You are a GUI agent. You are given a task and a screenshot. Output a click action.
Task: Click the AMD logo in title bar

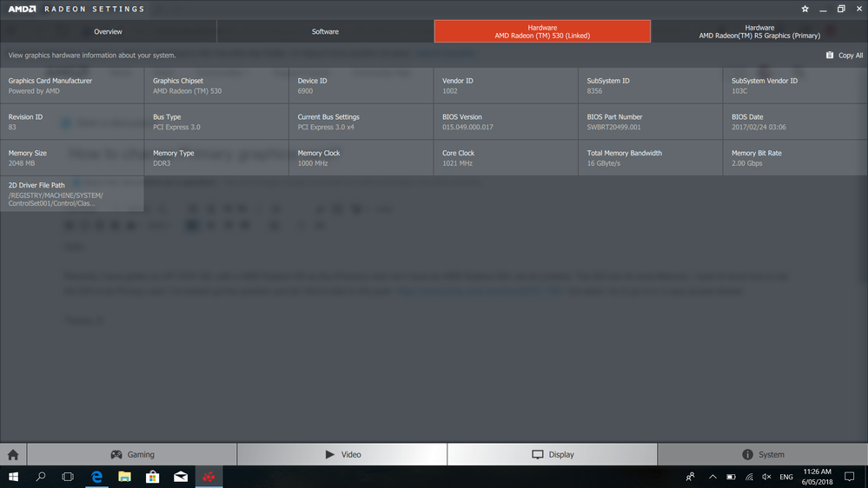[x=22, y=9]
